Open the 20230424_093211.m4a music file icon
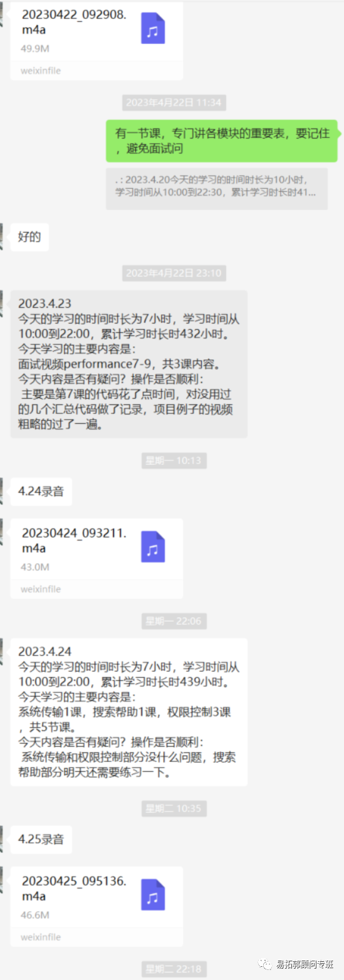344x980 pixels. (153, 547)
